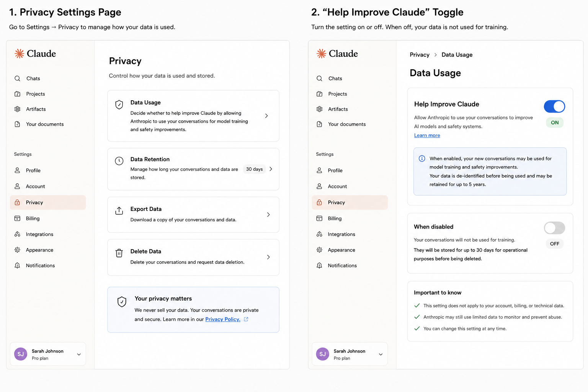Click the Privacy breadcrumb above Data Usage heading
This screenshot has width=588, height=392.
pyautogui.click(x=420, y=55)
